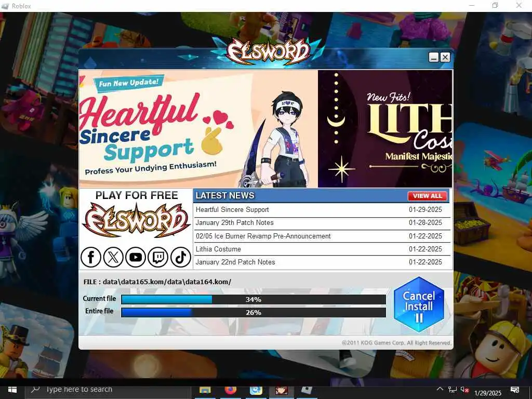Open the Elsword TikTok icon
Image resolution: width=532 pixels, height=399 pixels.
coord(180,257)
